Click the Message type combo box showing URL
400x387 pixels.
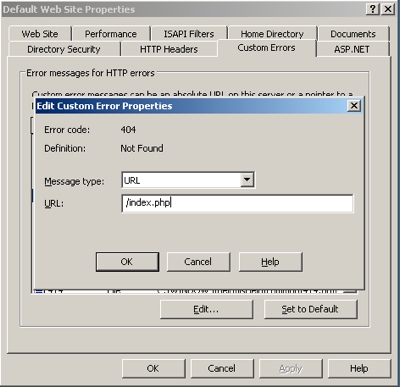pyautogui.click(x=188, y=180)
